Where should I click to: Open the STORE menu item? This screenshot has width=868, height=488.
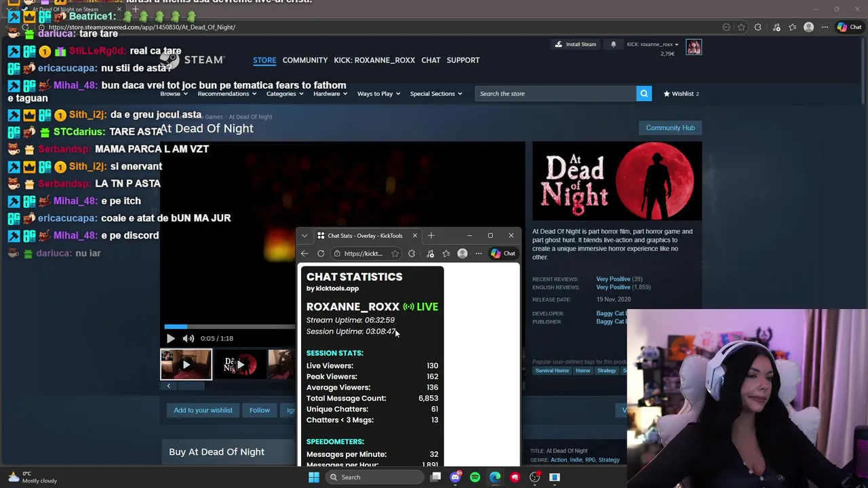tap(264, 60)
